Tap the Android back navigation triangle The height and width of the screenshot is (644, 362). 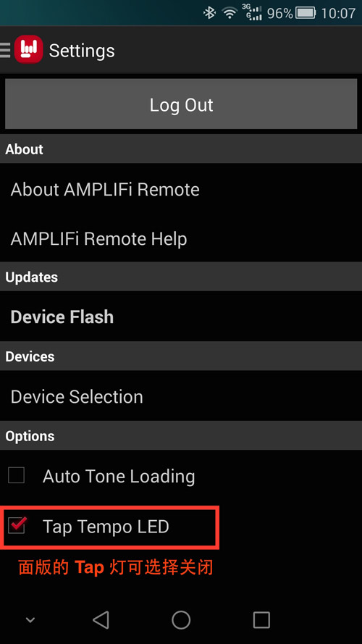(x=101, y=619)
